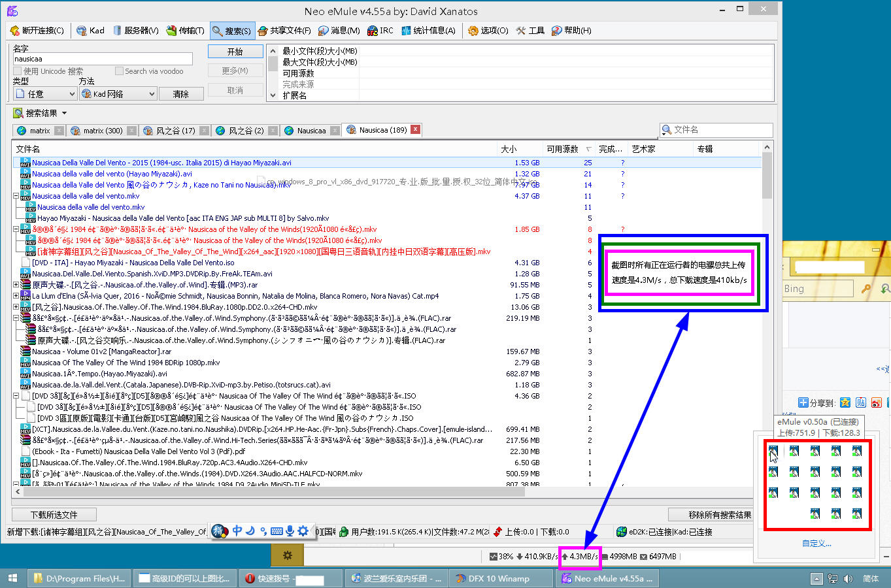Viewport: 891px width, 588px height.
Task: Click the file name (文件名) filter box
Action: coord(716,130)
